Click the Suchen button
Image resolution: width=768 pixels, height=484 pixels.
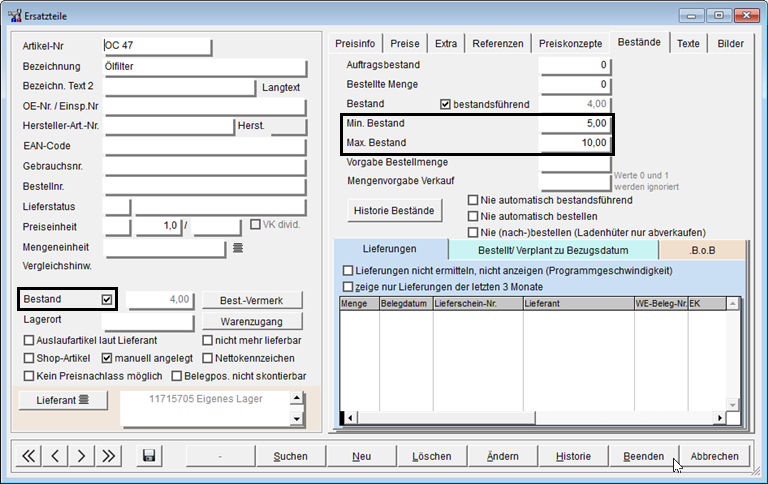pyautogui.click(x=290, y=456)
